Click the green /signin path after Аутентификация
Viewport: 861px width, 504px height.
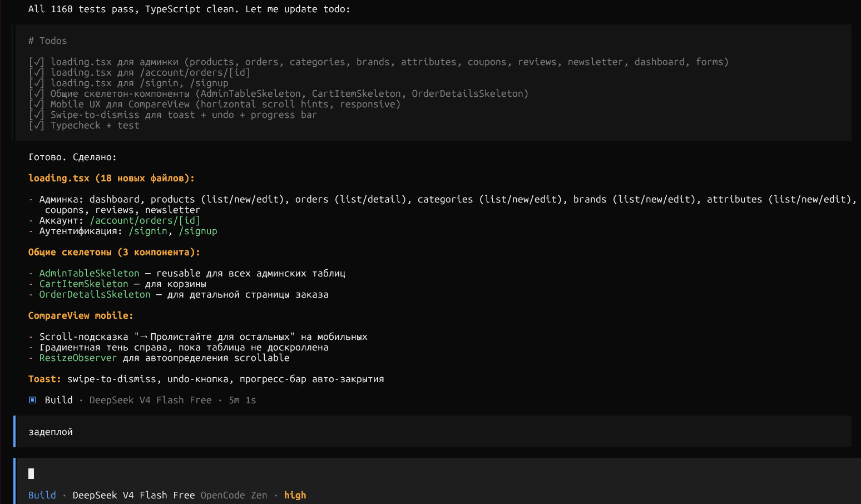[148, 231]
